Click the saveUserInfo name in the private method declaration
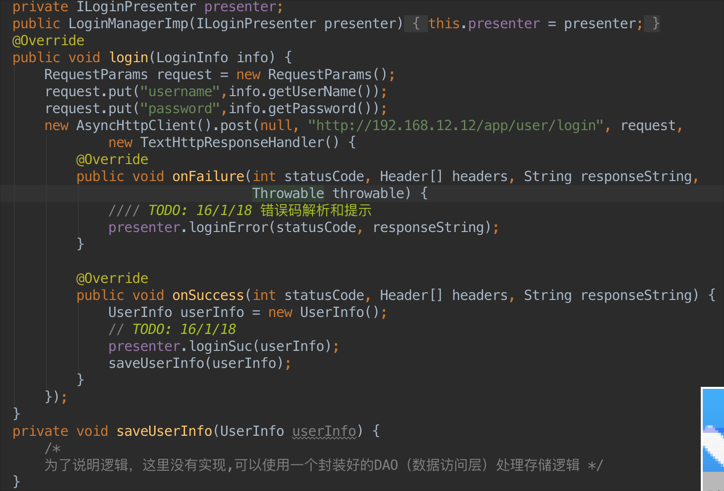Screen dimensions: 724x491 tap(164, 431)
